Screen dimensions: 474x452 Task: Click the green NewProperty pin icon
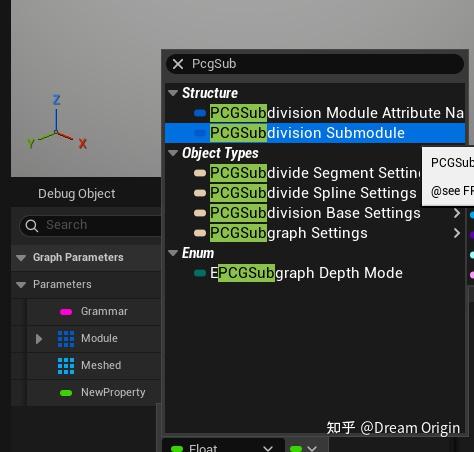click(66, 393)
